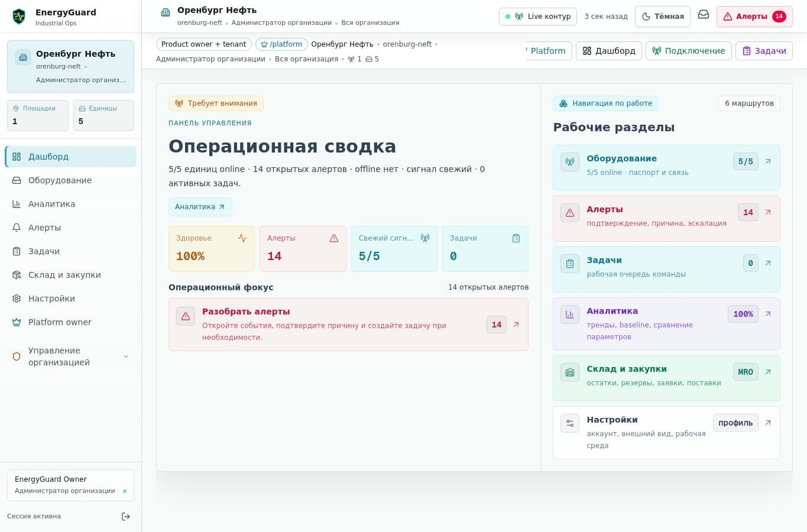
Task: Click the 14 badge on Разобрать алерты row
Action: [497, 325]
